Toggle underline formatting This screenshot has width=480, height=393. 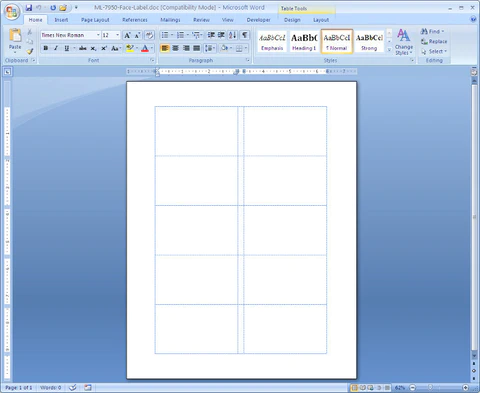click(66, 48)
